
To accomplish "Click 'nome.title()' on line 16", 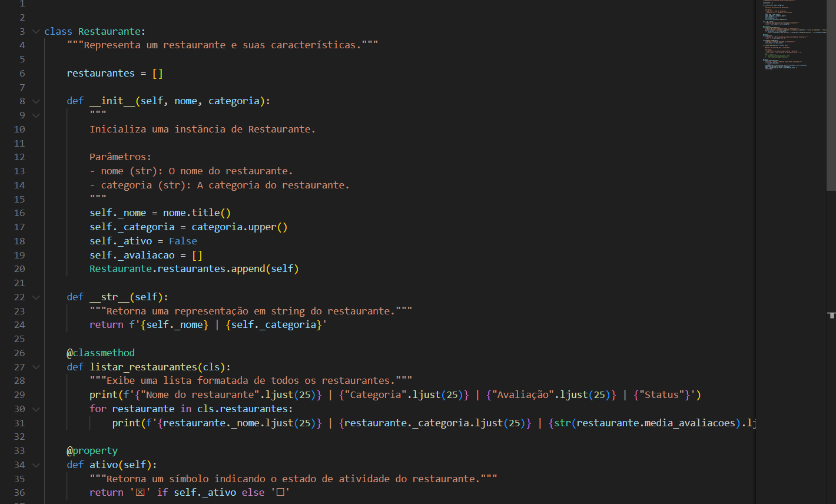I will coord(197,213).
